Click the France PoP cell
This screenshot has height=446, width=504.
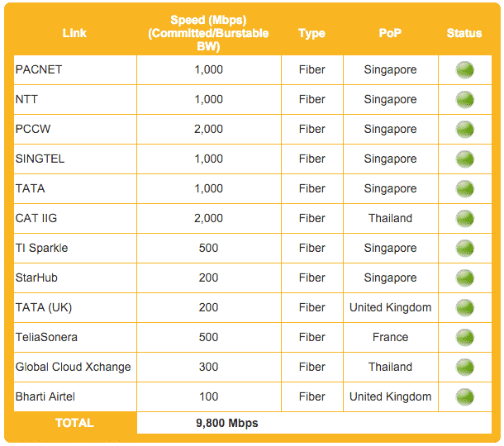[x=390, y=337]
